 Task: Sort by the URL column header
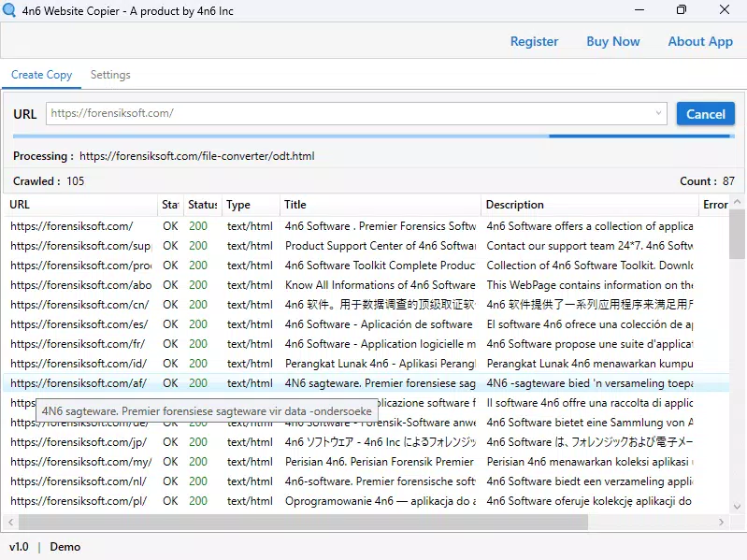pos(81,205)
